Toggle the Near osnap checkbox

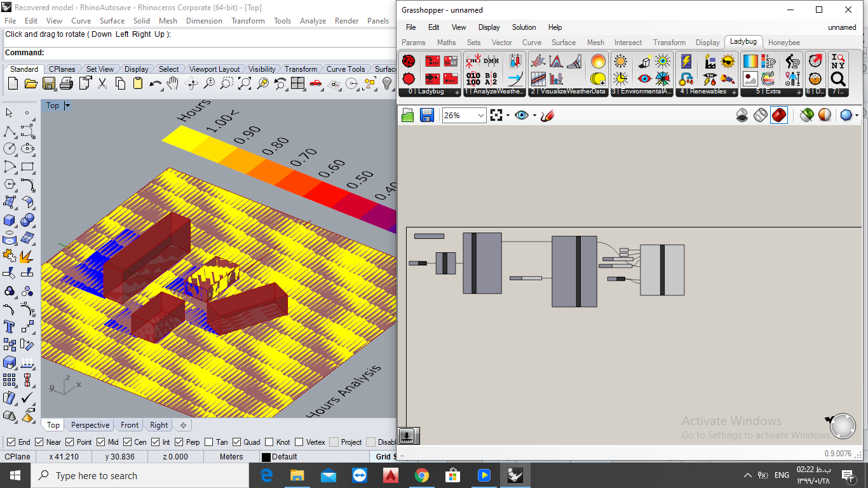pos(39,442)
